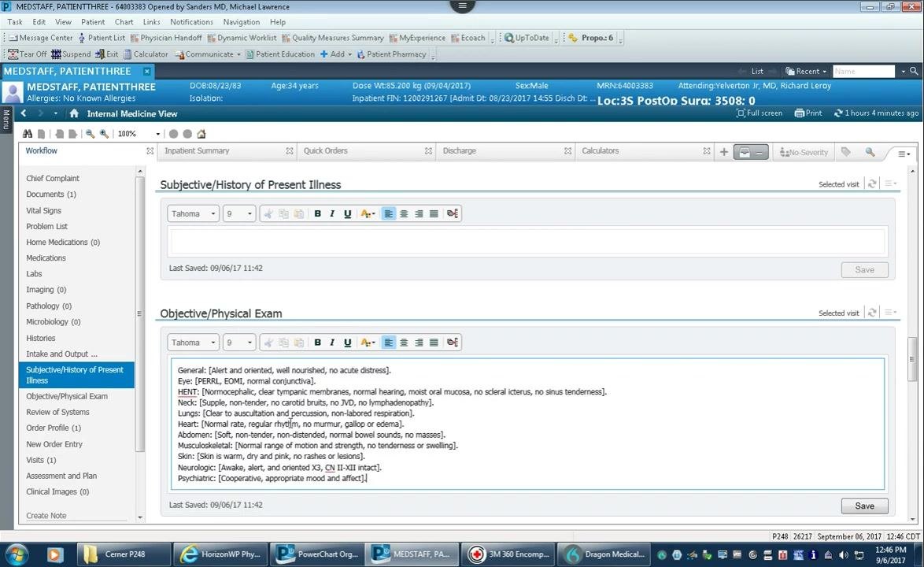The image size is (924, 567).
Task: Click refresh icon beside Subjective Selected visit
Action: (872, 184)
